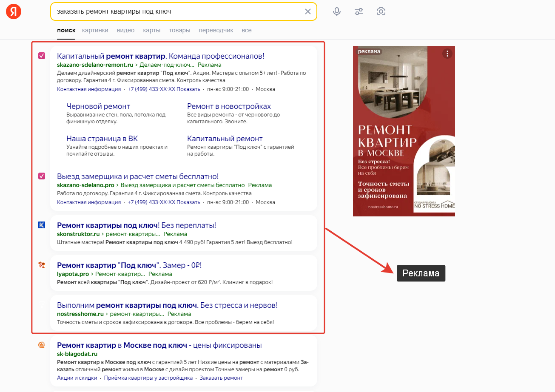Open the "Заказать ремонт" sitelink

point(221,378)
